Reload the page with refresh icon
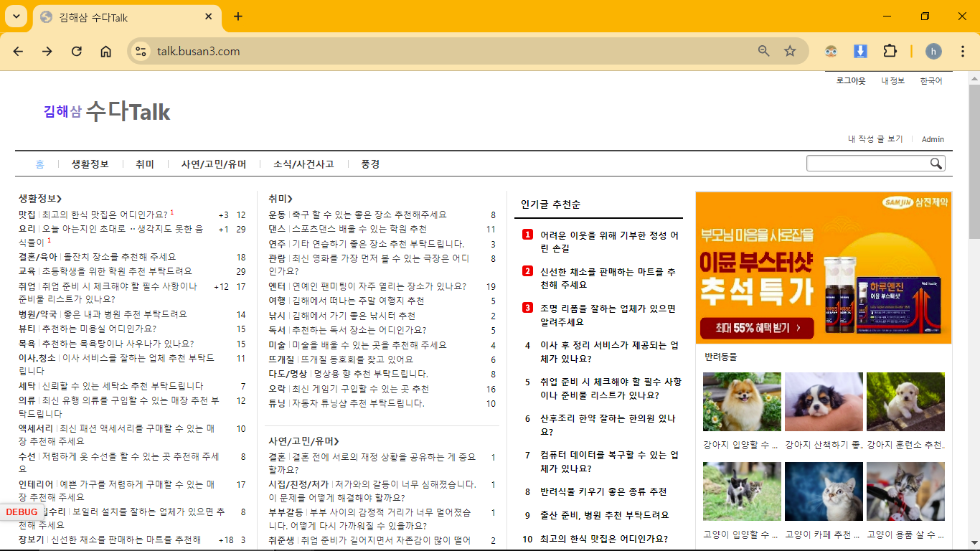 click(77, 51)
